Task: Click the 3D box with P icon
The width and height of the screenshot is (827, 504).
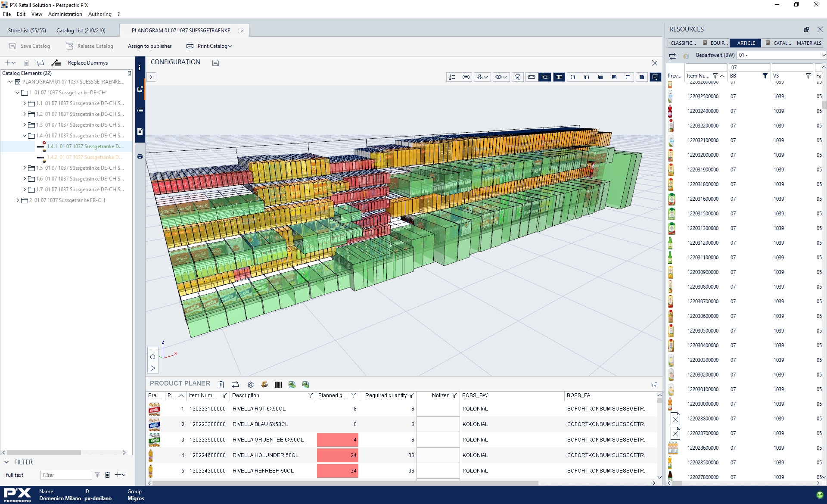Action: click(518, 77)
